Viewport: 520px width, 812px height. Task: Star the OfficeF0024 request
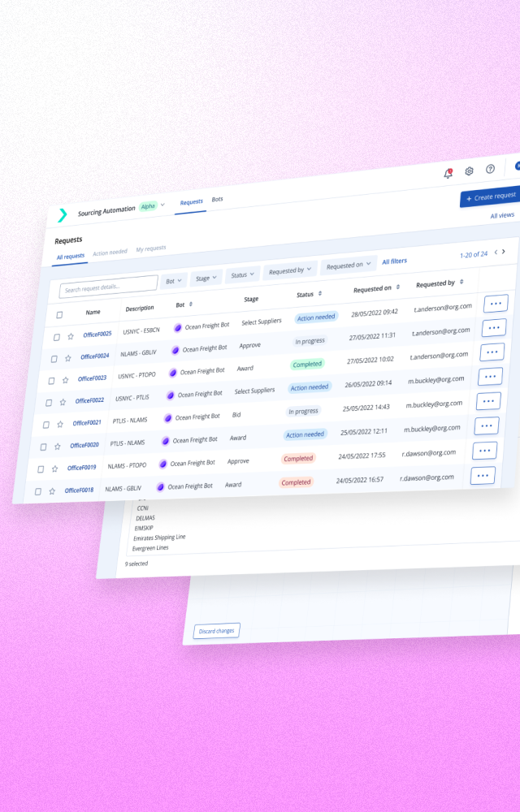68,358
